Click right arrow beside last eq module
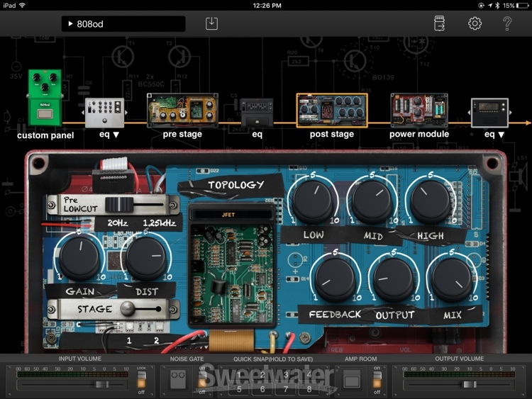Image resolution: width=532 pixels, height=399 pixels. coord(511,113)
